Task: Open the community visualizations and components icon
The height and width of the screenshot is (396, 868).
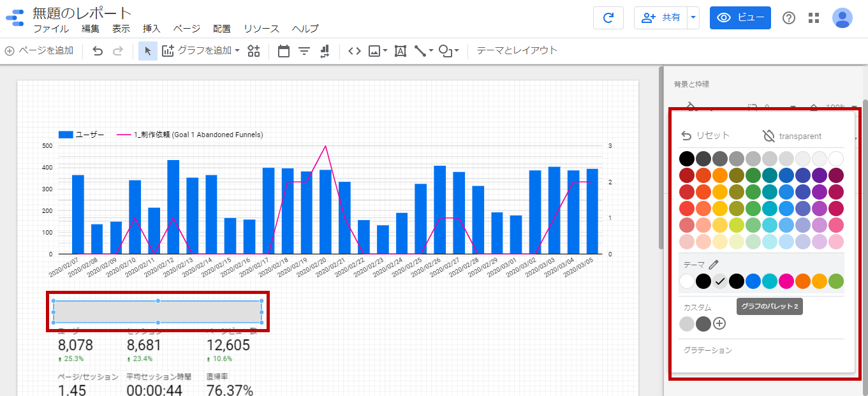Action: [254, 51]
